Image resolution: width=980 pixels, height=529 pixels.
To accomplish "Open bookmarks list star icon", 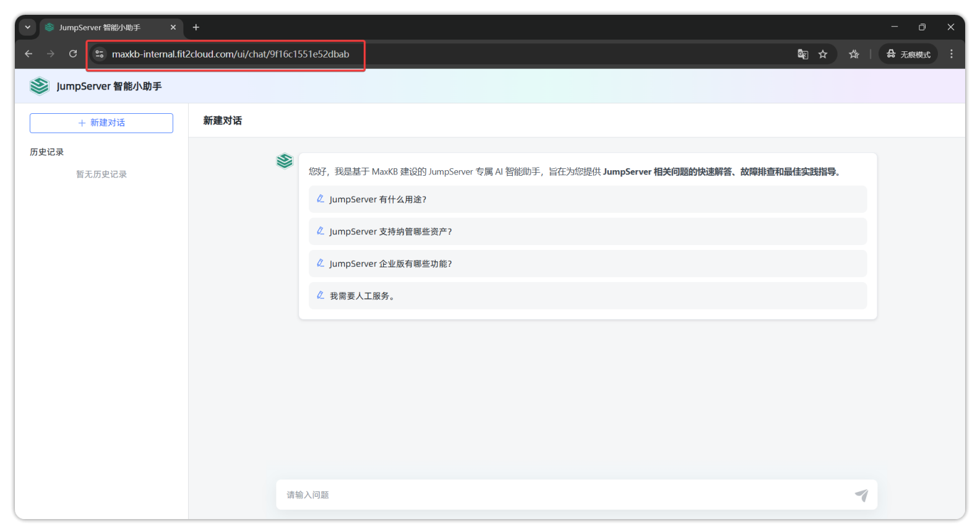I will pos(854,54).
